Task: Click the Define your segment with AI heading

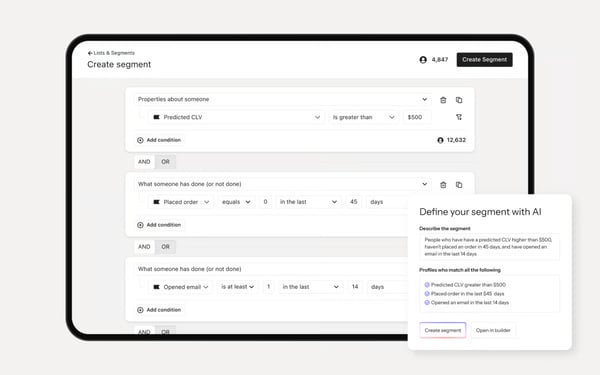Action: 480,212
